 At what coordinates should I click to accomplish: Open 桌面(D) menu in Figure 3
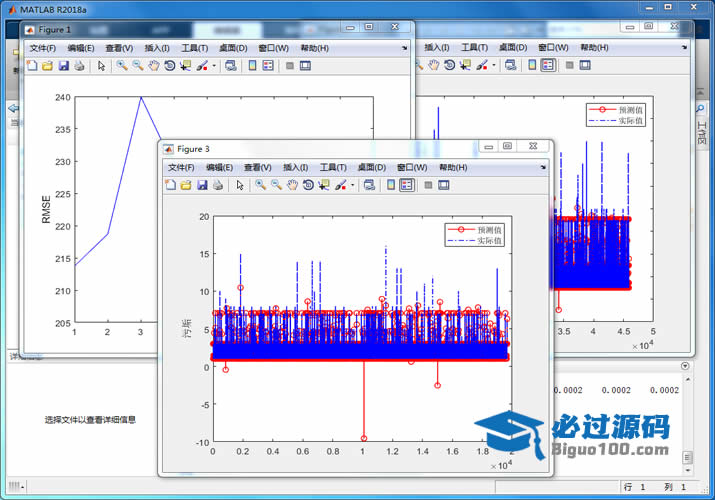tap(372, 168)
